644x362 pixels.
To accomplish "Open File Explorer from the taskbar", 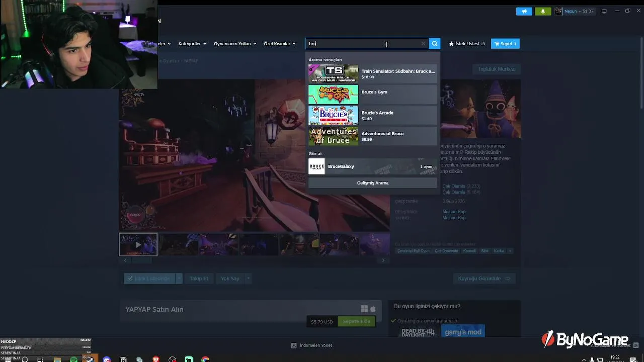I will 57,359.
